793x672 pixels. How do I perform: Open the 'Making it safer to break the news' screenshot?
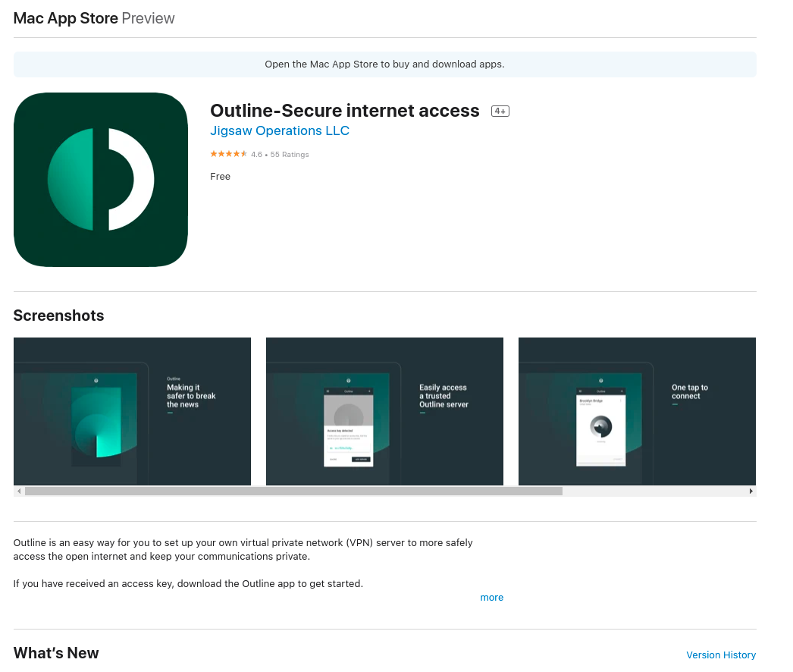coord(132,411)
